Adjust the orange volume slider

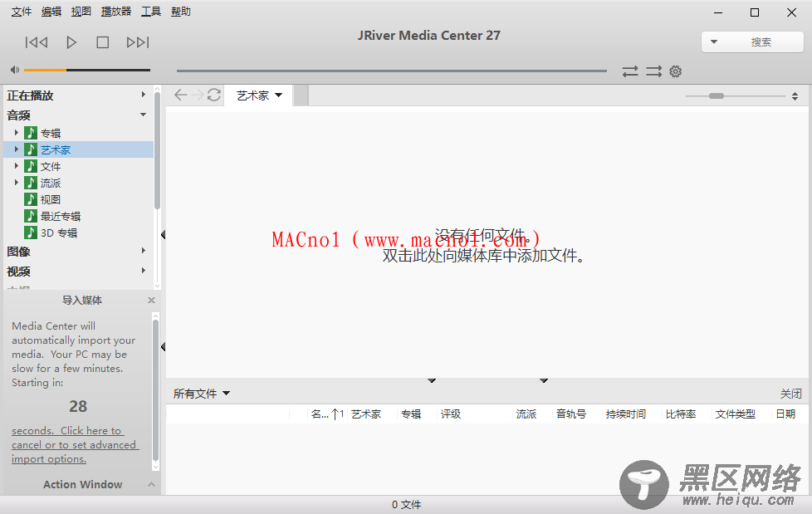[87, 70]
